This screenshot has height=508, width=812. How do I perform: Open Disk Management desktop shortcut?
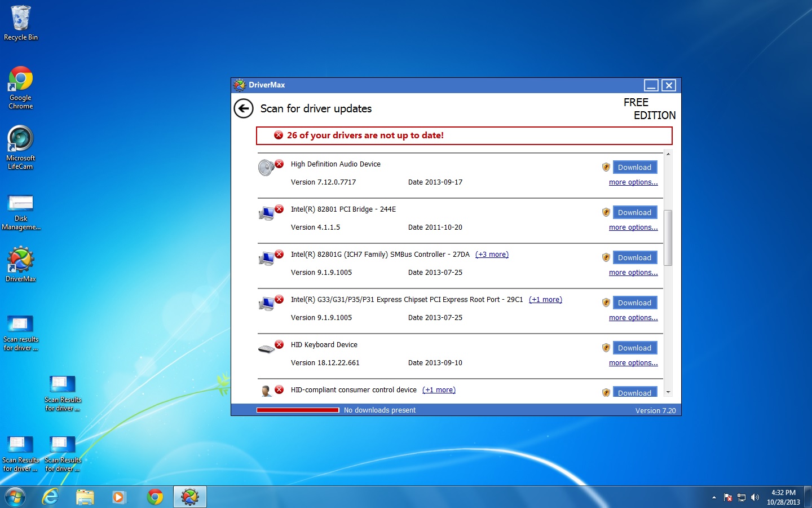click(x=21, y=212)
